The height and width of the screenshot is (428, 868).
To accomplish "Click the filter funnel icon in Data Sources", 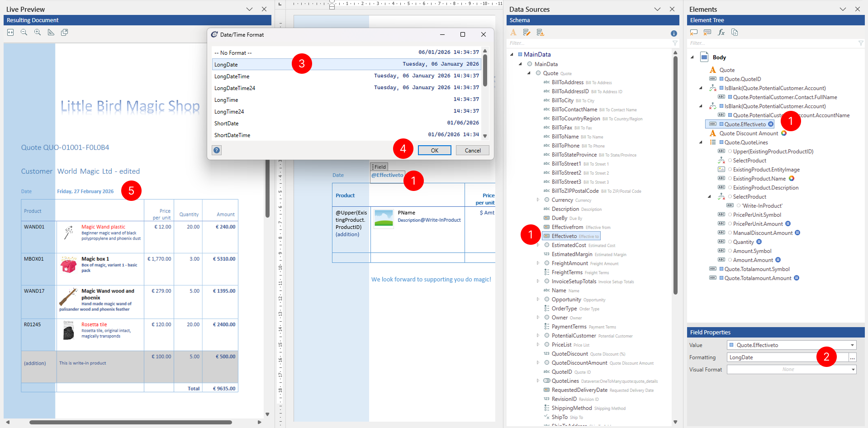I will (675, 43).
